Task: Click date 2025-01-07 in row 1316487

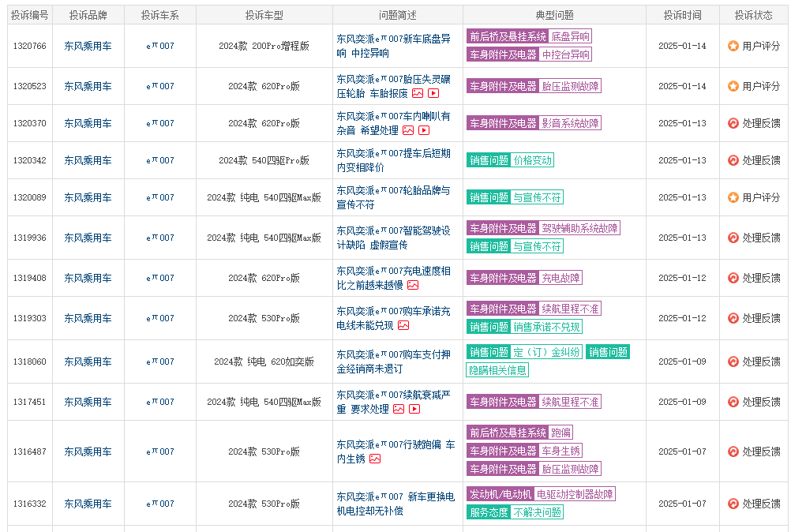Action: pyautogui.click(x=683, y=451)
